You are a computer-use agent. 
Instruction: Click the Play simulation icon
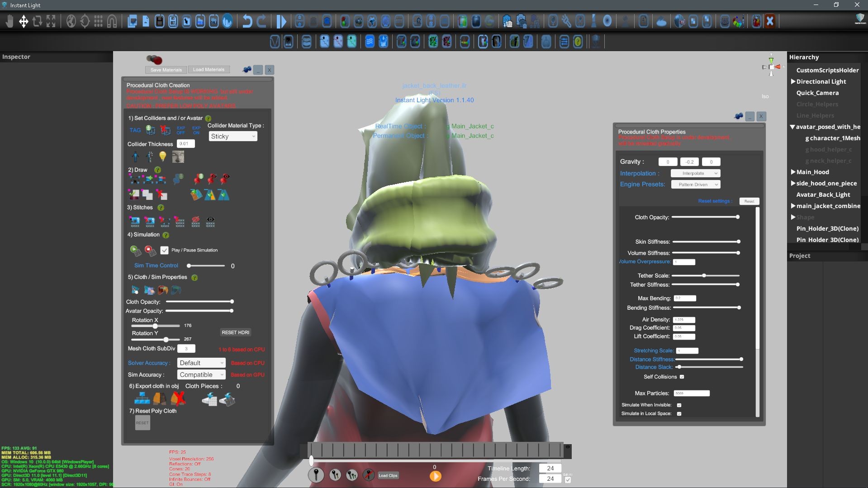(135, 250)
